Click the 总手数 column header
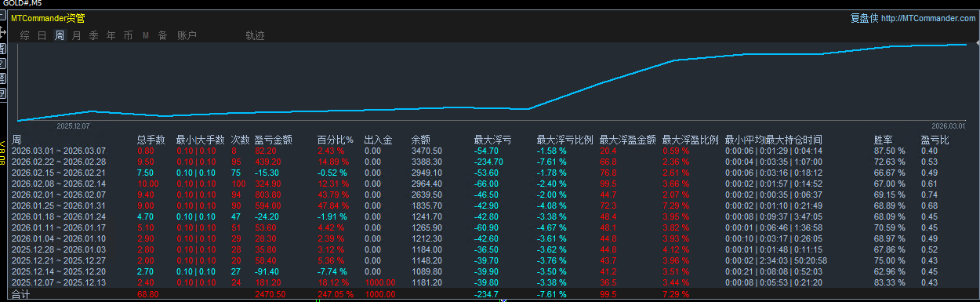 click(x=151, y=140)
